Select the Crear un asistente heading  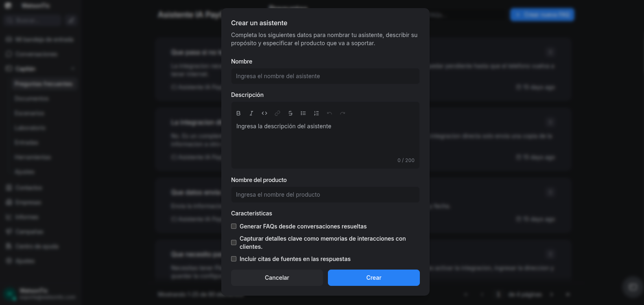[x=259, y=23]
